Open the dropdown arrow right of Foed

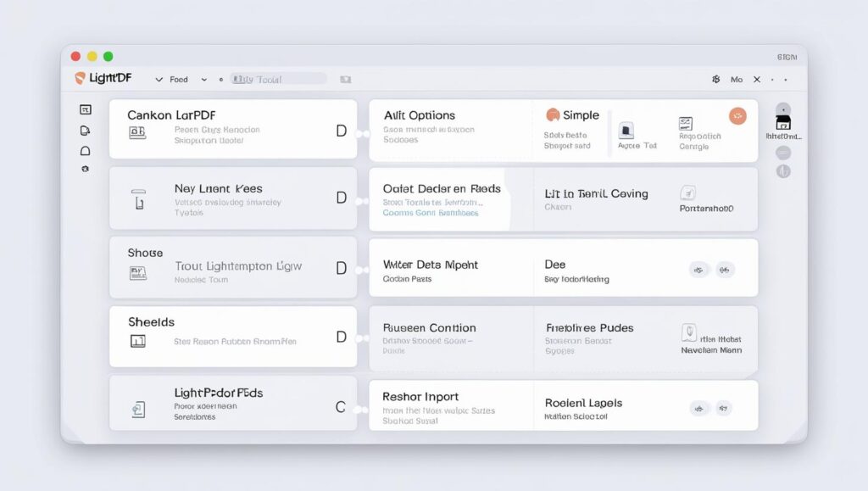(203, 79)
